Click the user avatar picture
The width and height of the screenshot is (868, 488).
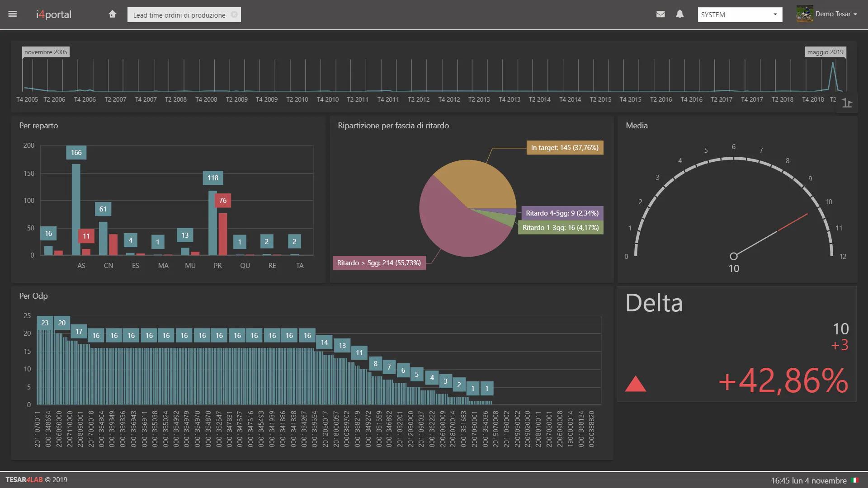click(x=804, y=14)
